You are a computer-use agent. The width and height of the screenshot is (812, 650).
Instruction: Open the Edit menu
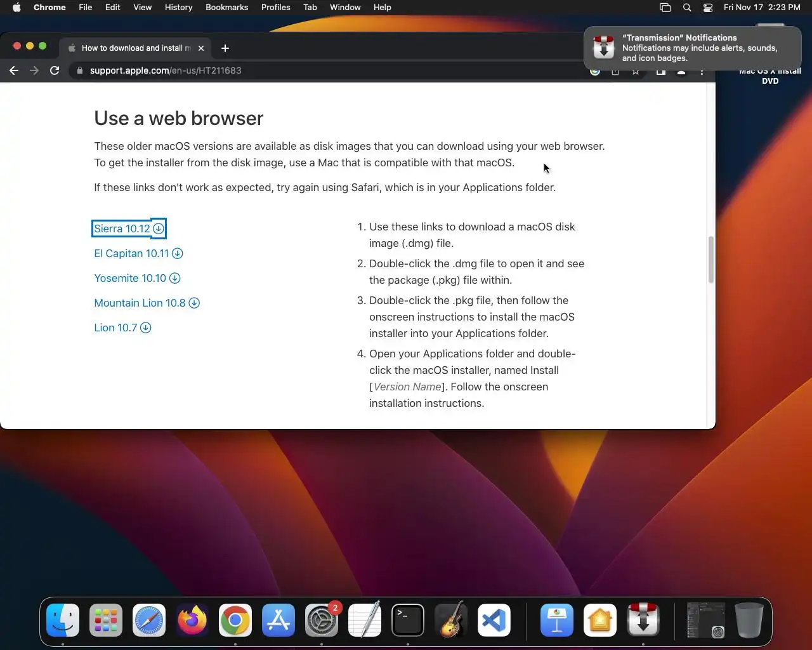[x=113, y=7]
